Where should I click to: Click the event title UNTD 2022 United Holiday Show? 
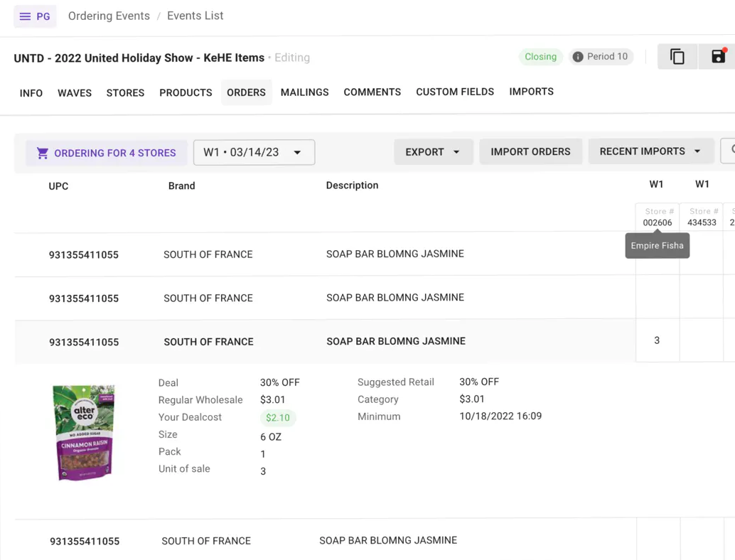[139, 58]
